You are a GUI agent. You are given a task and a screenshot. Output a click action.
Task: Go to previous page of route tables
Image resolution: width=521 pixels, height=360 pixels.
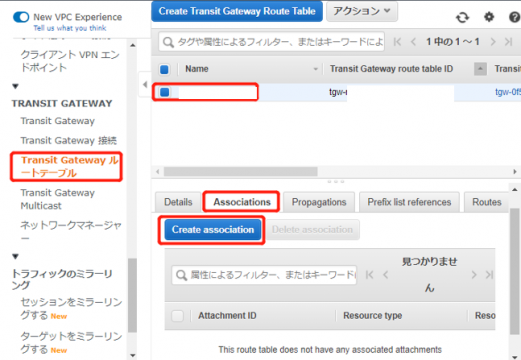point(413,42)
